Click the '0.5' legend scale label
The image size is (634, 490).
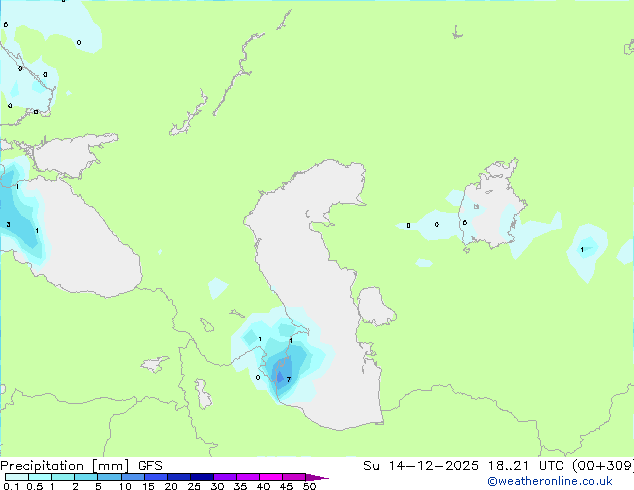(x=34, y=486)
